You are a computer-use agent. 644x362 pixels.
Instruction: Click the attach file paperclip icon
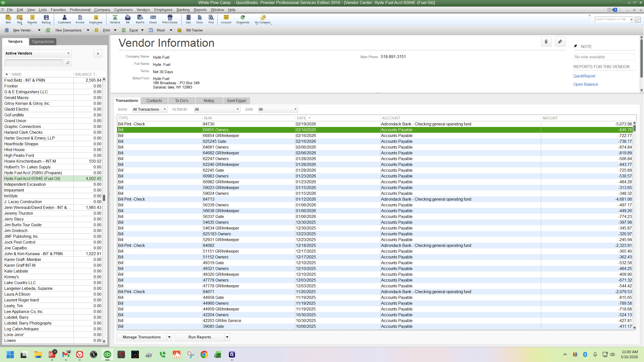(546, 42)
